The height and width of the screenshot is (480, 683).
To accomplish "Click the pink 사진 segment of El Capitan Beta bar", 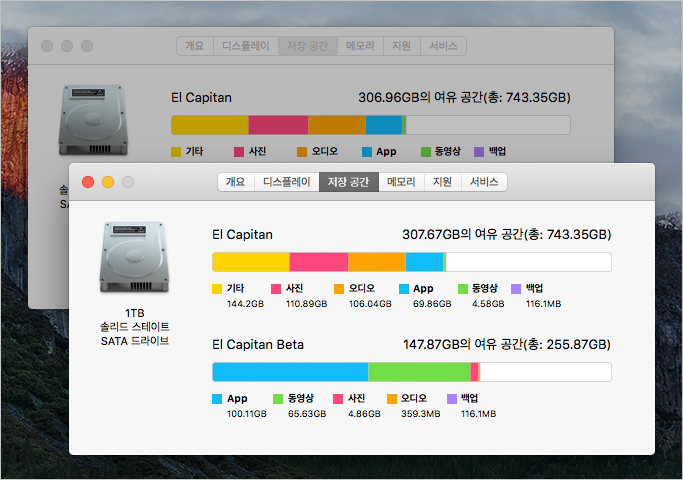I will pos(474,372).
